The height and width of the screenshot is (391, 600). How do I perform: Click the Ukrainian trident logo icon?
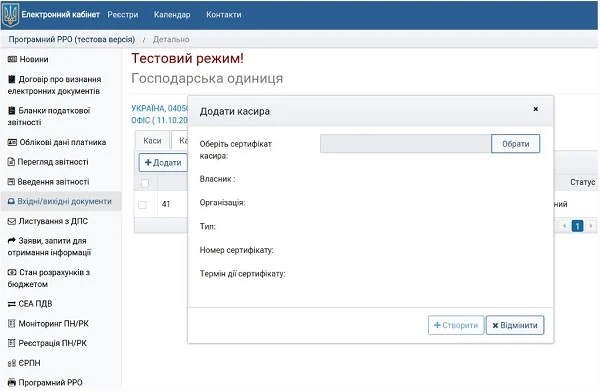[x=10, y=15]
